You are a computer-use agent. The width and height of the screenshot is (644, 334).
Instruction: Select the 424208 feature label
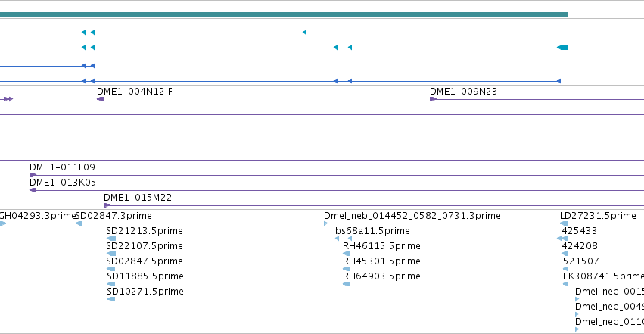tap(580, 246)
